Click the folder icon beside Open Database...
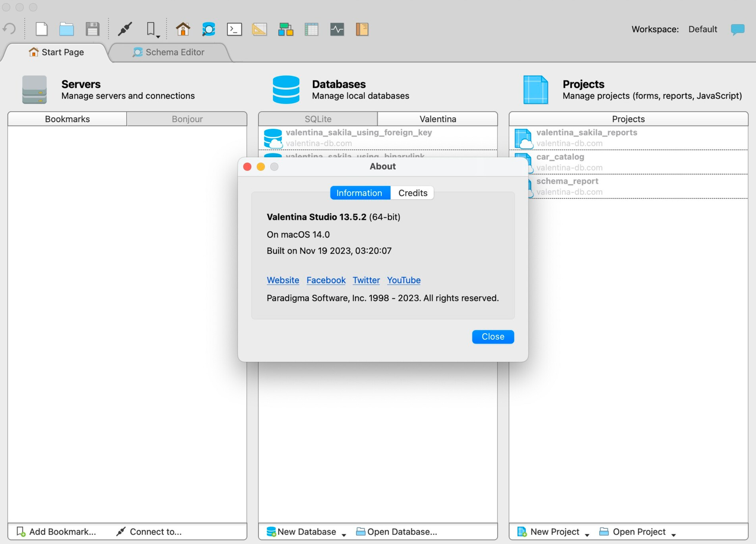This screenshot has height=544, width=756. pos(361,531)
